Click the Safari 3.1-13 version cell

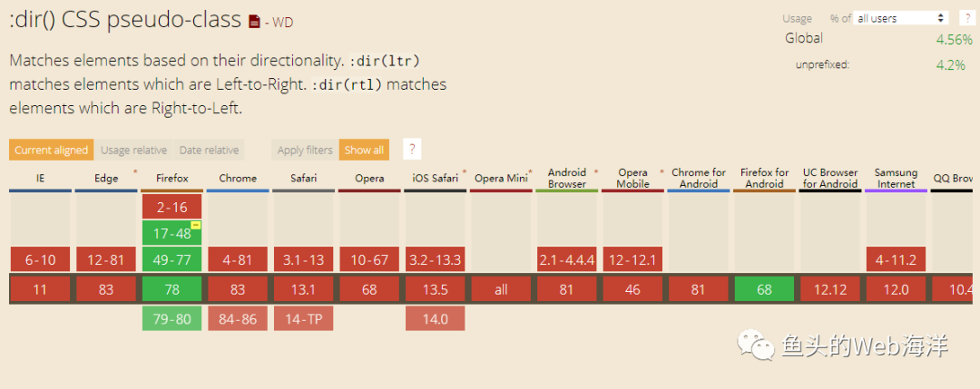[x=304, y=259]
